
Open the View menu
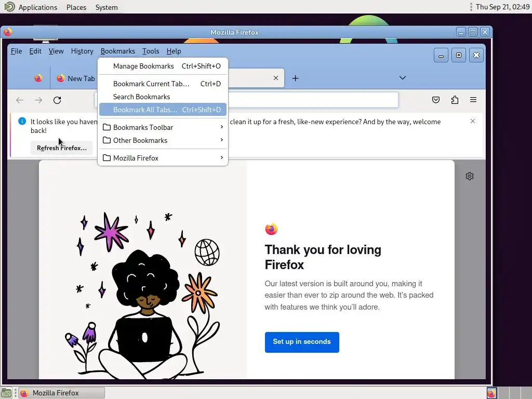[56, 51]
